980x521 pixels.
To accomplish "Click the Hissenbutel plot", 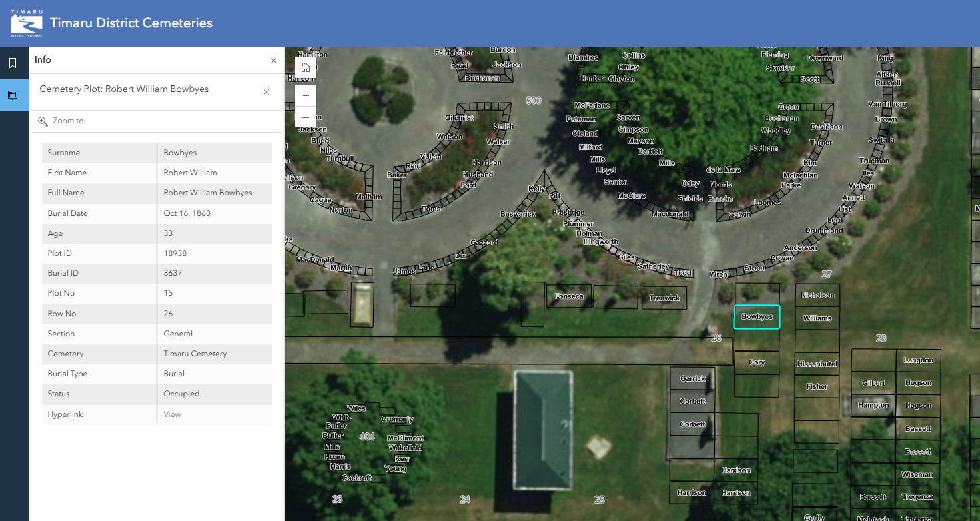I will pyautogui.click(x=817, y=364).
